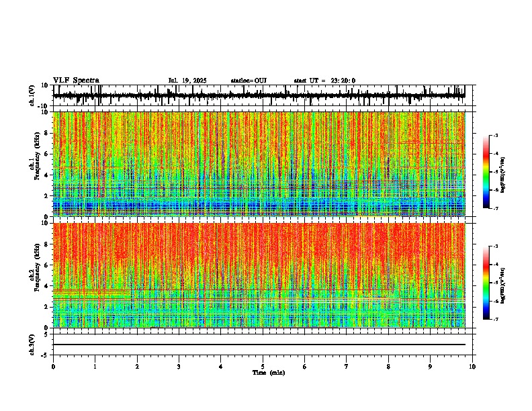Click time axis tick label "8"

click(388, 367)
